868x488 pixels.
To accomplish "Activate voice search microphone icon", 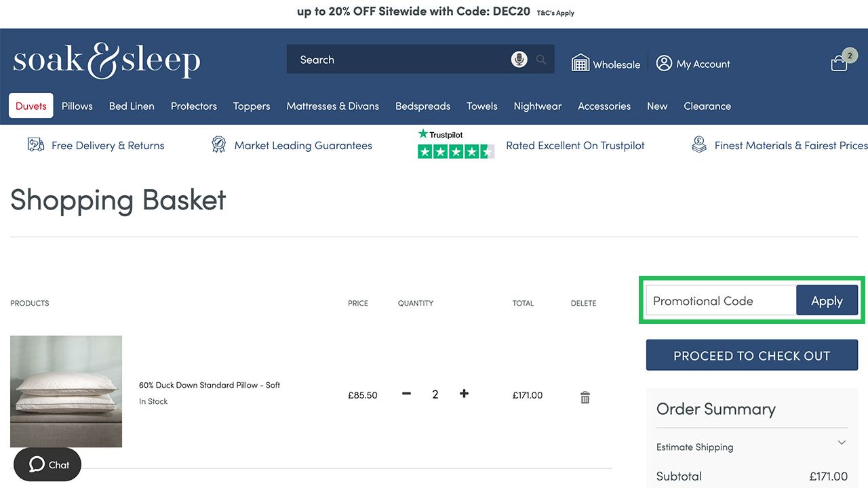I will point(519,60).
